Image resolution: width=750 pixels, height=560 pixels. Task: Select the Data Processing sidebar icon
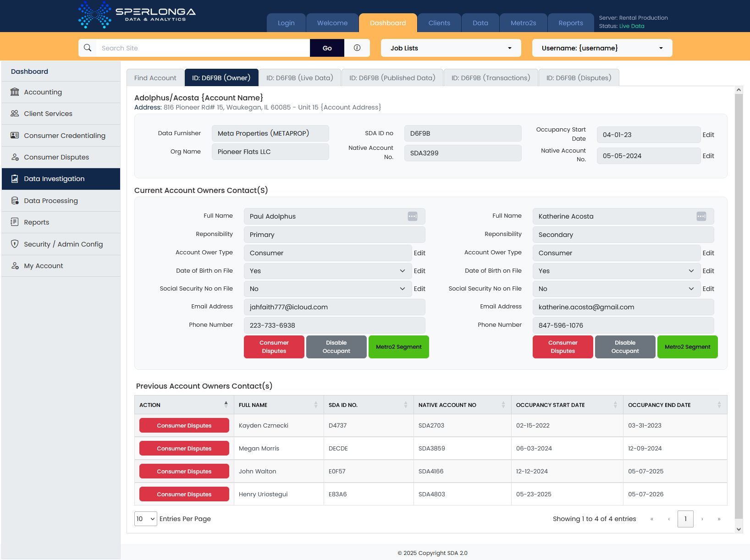[14, 200]
